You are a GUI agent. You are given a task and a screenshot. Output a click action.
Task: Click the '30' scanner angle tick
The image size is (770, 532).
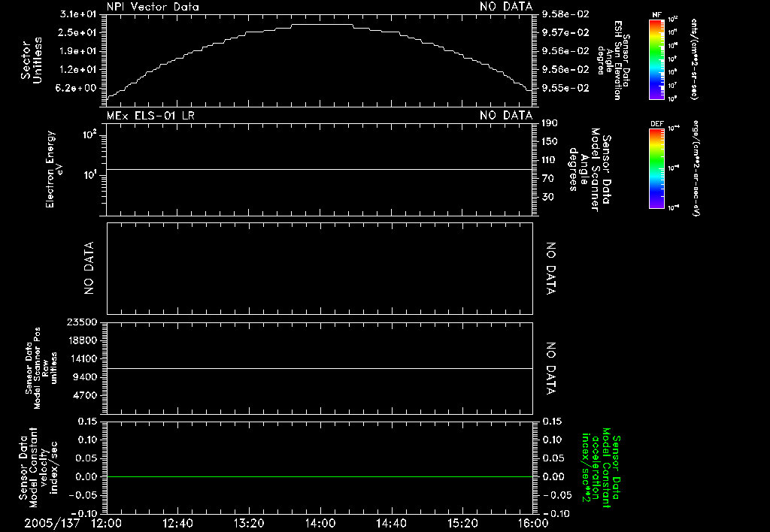click(x=548, y=197)
